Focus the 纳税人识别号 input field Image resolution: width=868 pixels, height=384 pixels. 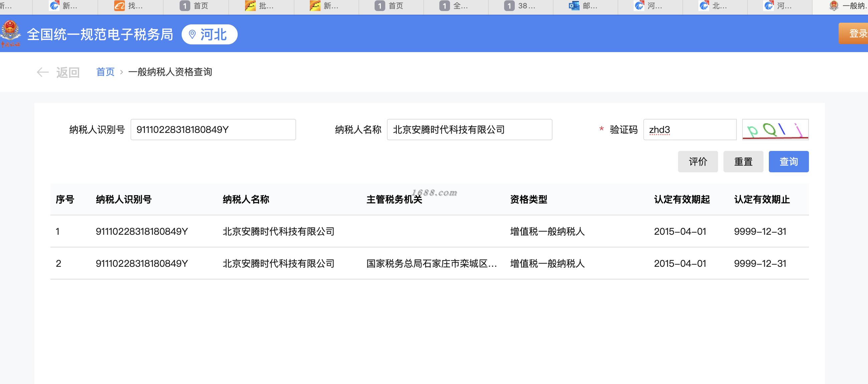[x=213, y=130]
